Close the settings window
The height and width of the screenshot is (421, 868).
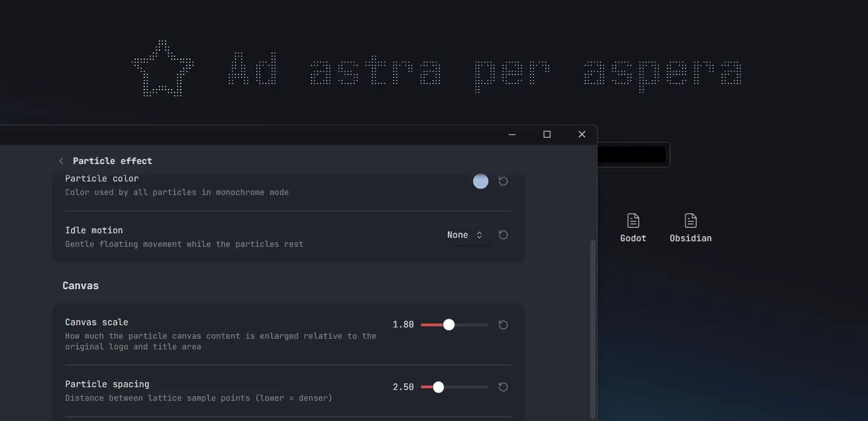pyautogui.click(x=582, y=134)
